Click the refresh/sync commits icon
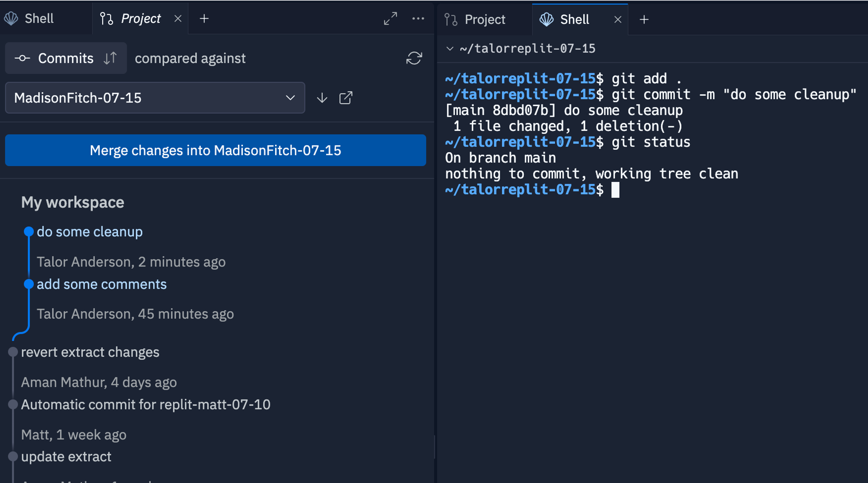Viewport: 868px width, 483px height. tap(415, 58)
